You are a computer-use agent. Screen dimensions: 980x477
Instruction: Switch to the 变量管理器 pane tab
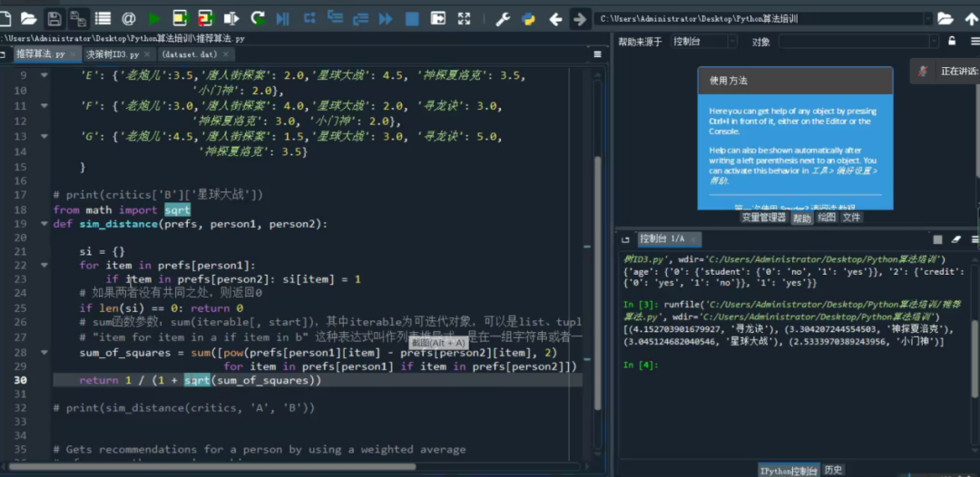coord(763,218)
